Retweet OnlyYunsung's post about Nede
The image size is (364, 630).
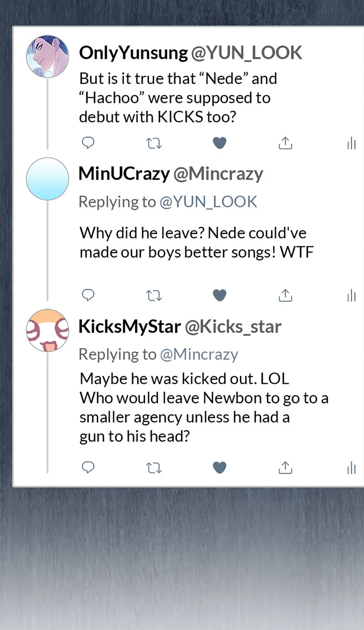pyautogui.click(x=154, y=143)
